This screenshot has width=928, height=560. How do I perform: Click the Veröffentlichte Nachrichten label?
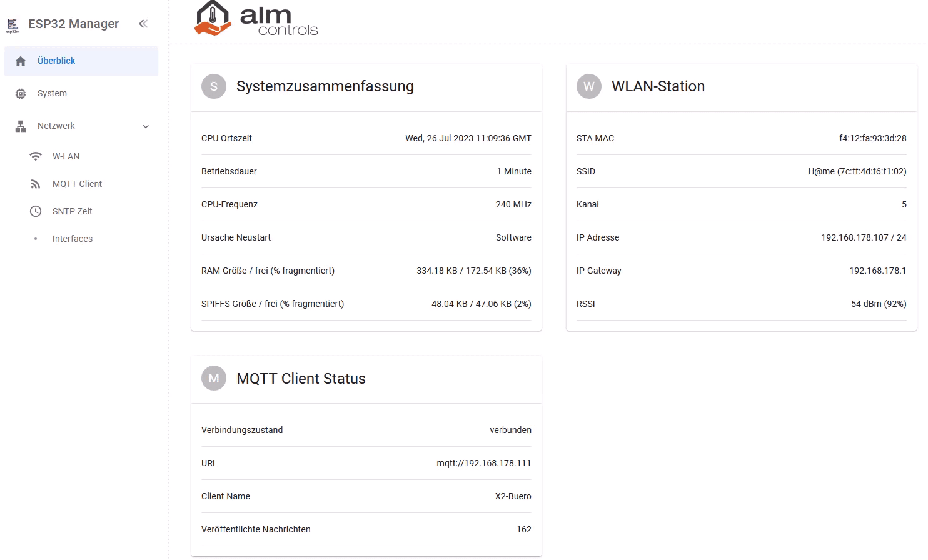click(x=256, y=529)
